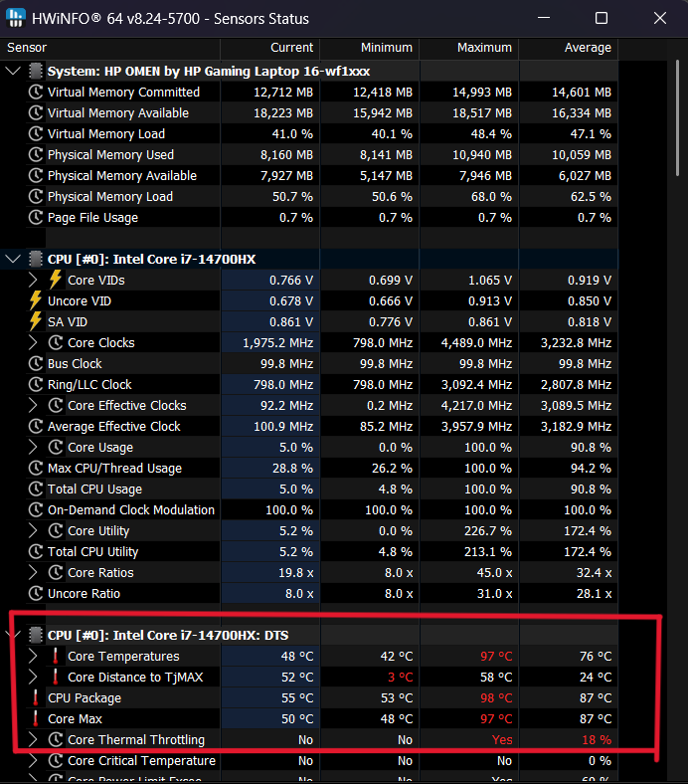Select the On-Demand Clock Modulation row label

(131, 510)
